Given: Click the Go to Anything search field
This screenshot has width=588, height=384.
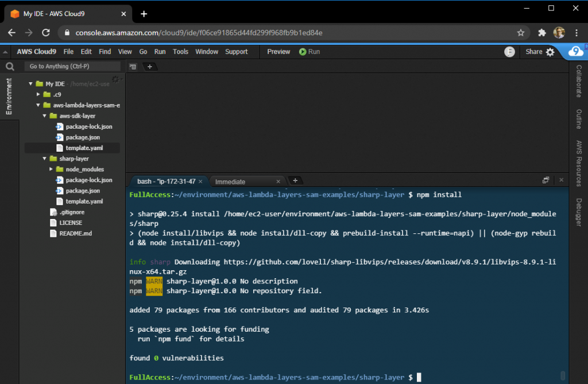Looking at the screenshot, I should click(x=72, y=67).
